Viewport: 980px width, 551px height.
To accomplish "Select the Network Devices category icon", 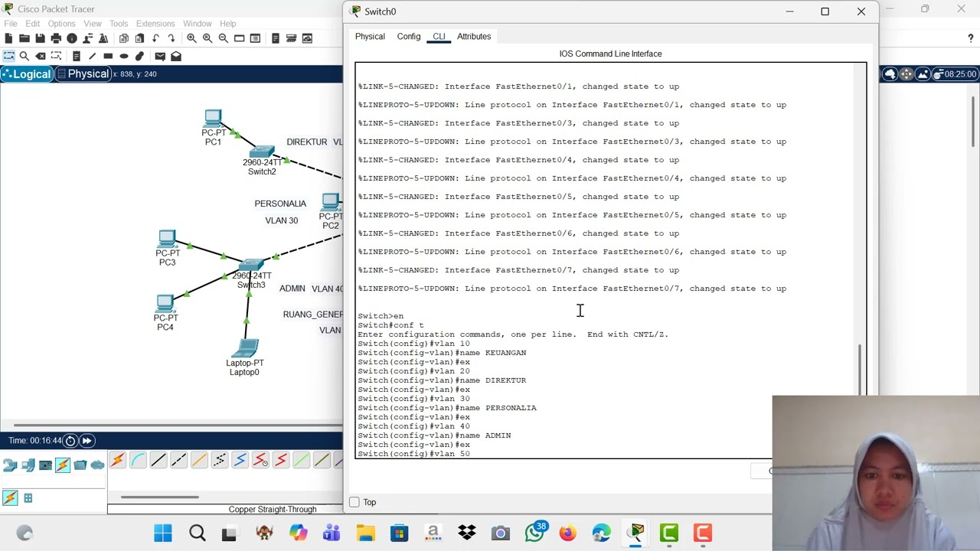I will (x=10, y=465).
